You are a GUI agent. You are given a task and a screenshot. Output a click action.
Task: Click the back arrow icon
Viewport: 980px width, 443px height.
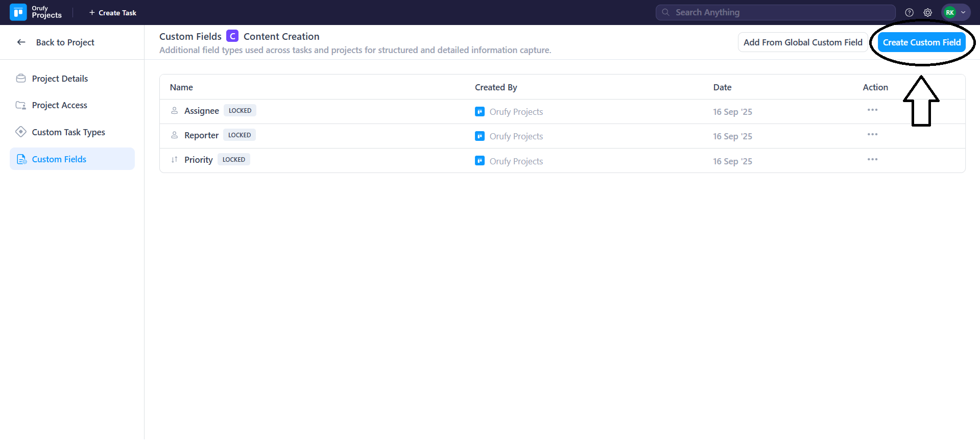[x=21, y=42]
